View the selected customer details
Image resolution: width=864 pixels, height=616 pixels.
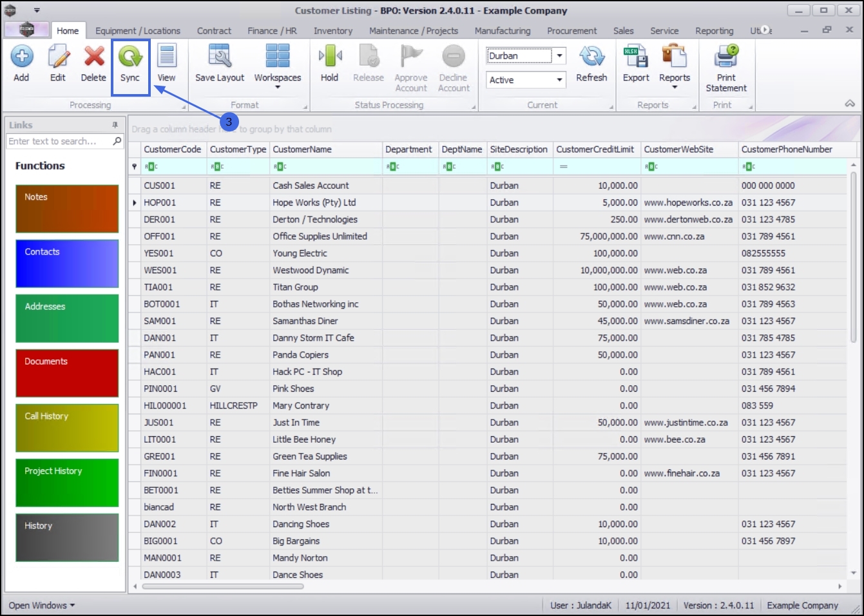tap(166, 63)
